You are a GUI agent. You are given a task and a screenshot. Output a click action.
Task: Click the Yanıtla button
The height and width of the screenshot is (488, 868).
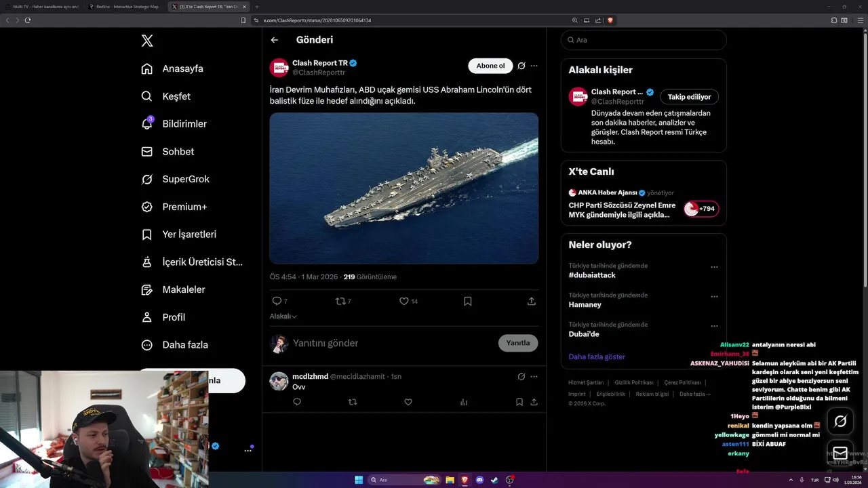(x=518, y=343)
